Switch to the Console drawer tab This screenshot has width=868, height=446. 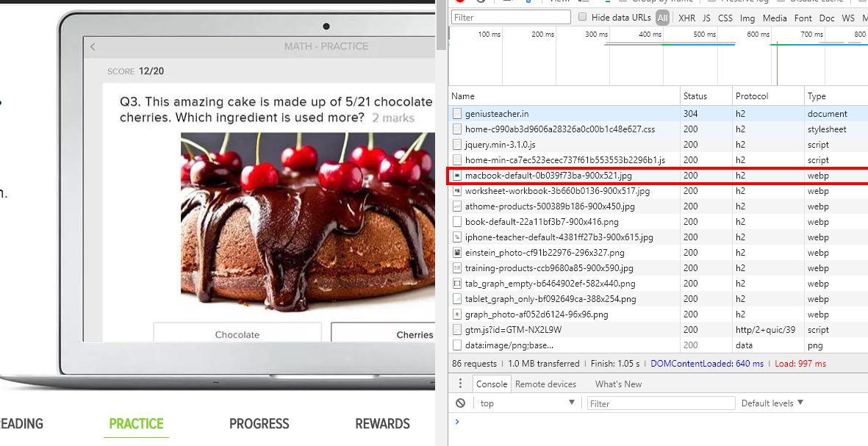click(491, 384)
